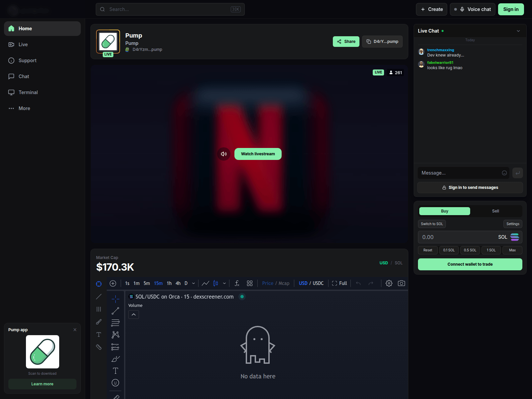Open the Pump coin thumbnail with LIVE badge
Screen dimensions: 532x399
(x=108, y=42)
